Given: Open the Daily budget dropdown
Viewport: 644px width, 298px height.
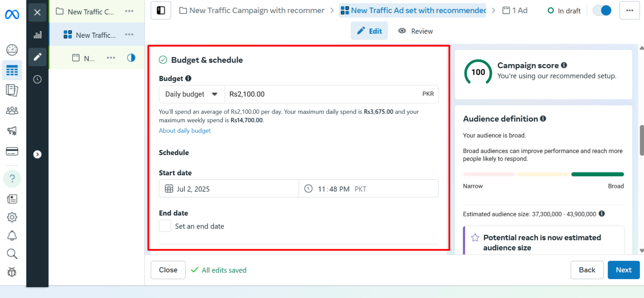Looking at the screenshot, I should point(191,94).
